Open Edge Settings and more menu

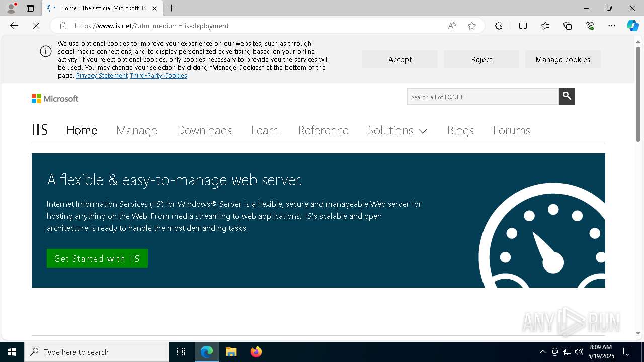612,26
